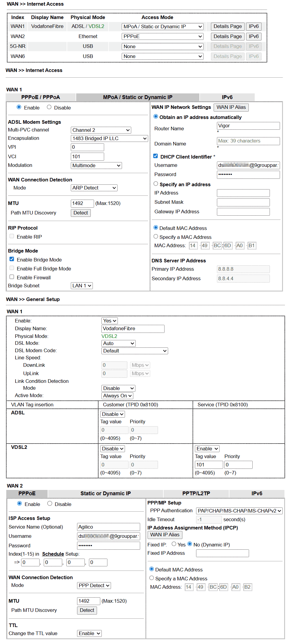Viewport: 291px width, 644px height.
Task: Click the WAN IP Alias button beside WAN IP Network Settings
Action: click(x=231, y=107)
